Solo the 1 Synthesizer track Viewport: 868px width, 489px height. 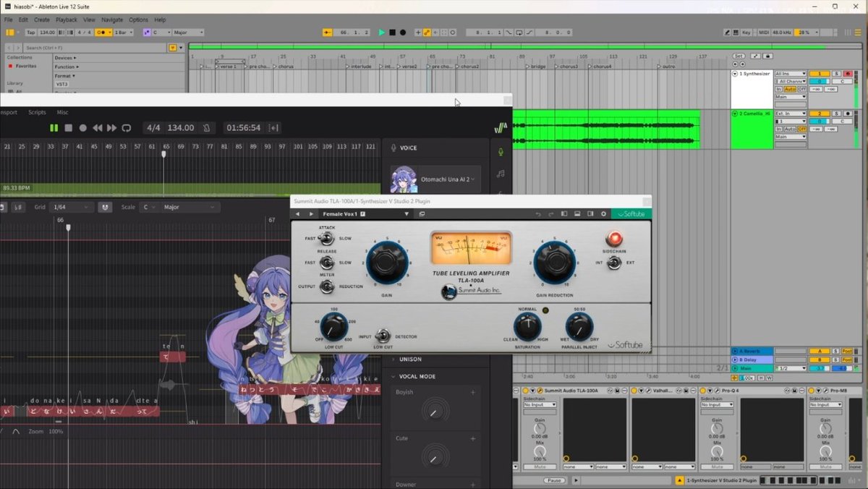pyautogui.click(x=837, y=74)
